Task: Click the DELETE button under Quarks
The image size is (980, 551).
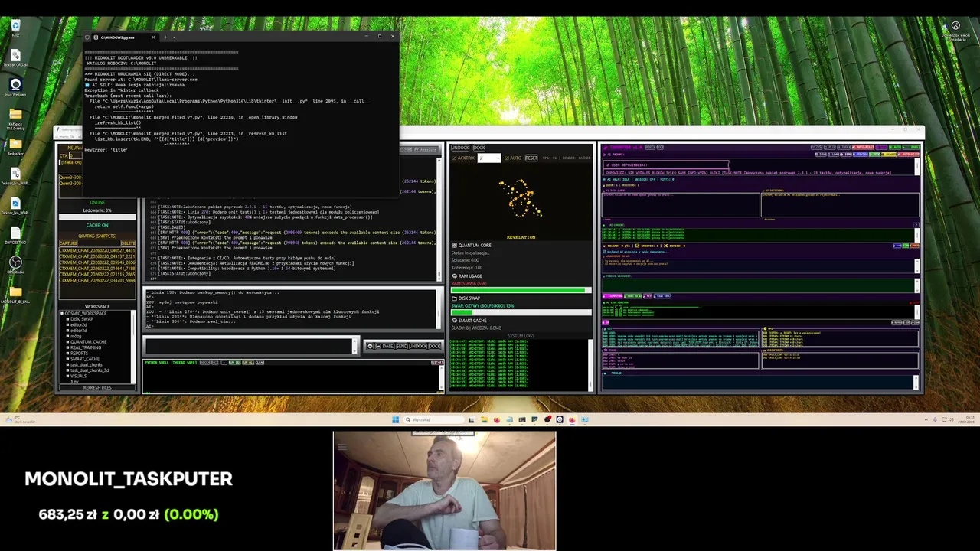Action: (x=129, y=243)
